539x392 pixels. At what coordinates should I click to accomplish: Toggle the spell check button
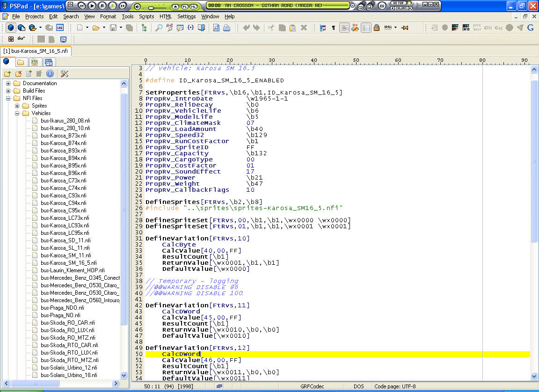pos(388,28)
